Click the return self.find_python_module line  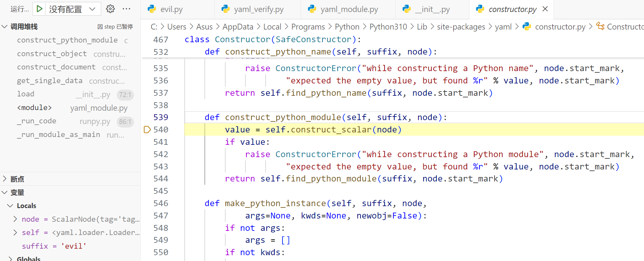tap(364, 179)
